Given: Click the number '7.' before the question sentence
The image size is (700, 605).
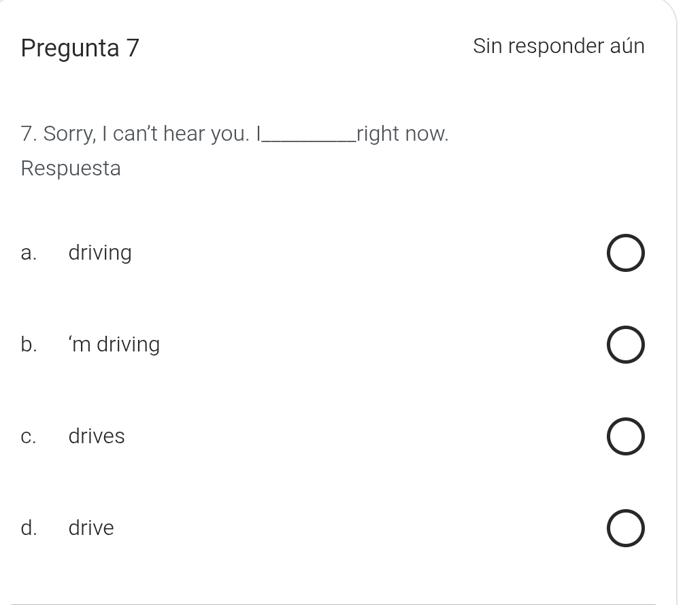Looking at the screenshot, I should tap(29, 133).
